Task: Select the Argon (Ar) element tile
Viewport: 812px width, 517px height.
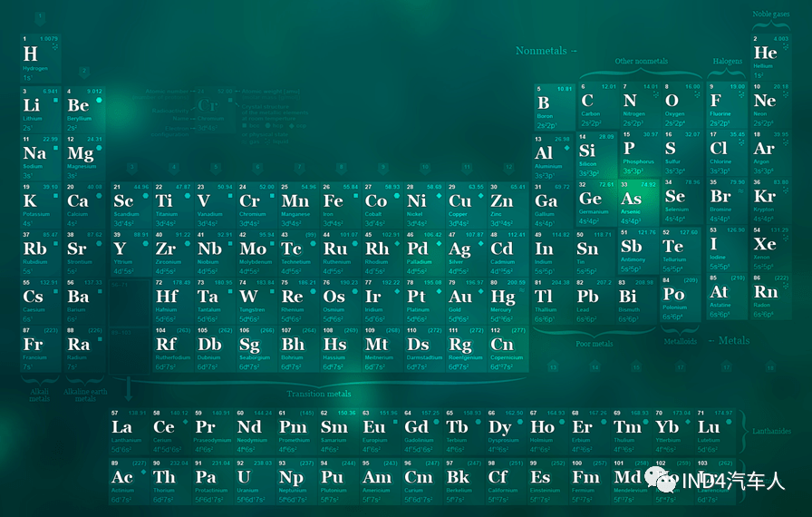Action: pyautogui.click(x=771, y=152)
